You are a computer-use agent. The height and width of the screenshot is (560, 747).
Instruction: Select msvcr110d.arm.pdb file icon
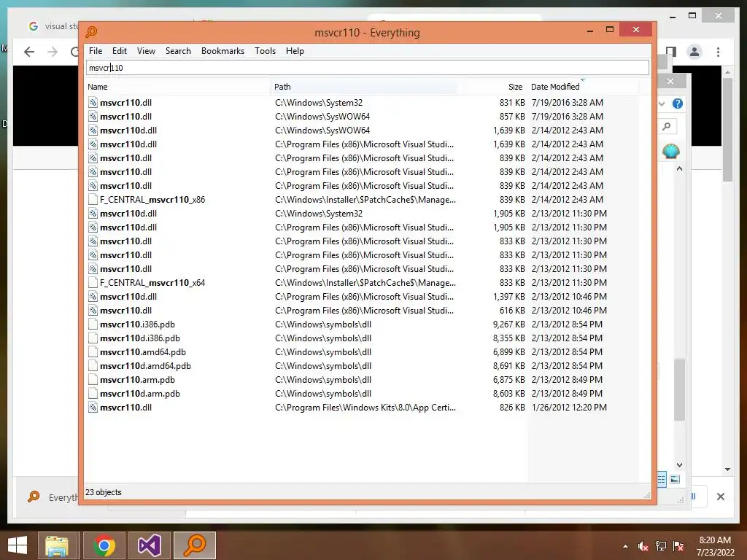pos(93,393)
